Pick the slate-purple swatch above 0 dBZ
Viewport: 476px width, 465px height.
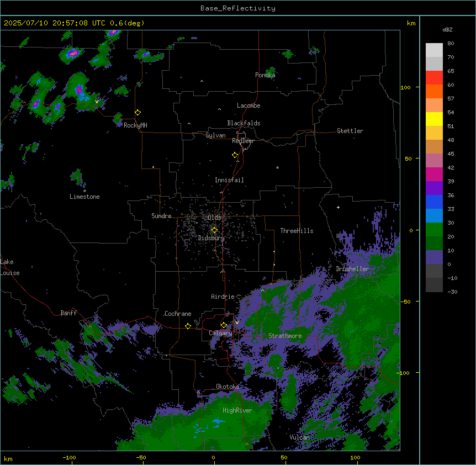point(434,257)
